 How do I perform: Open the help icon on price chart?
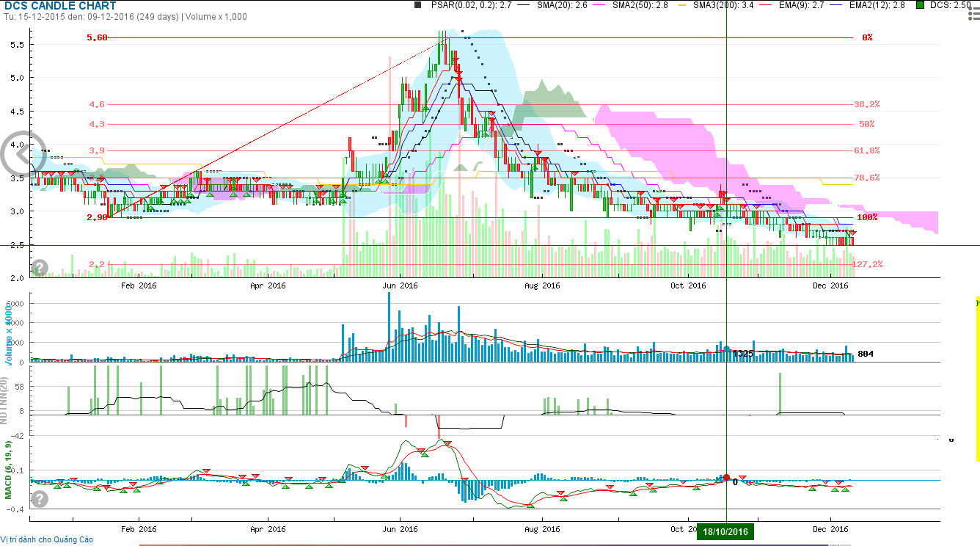(40, 268)
